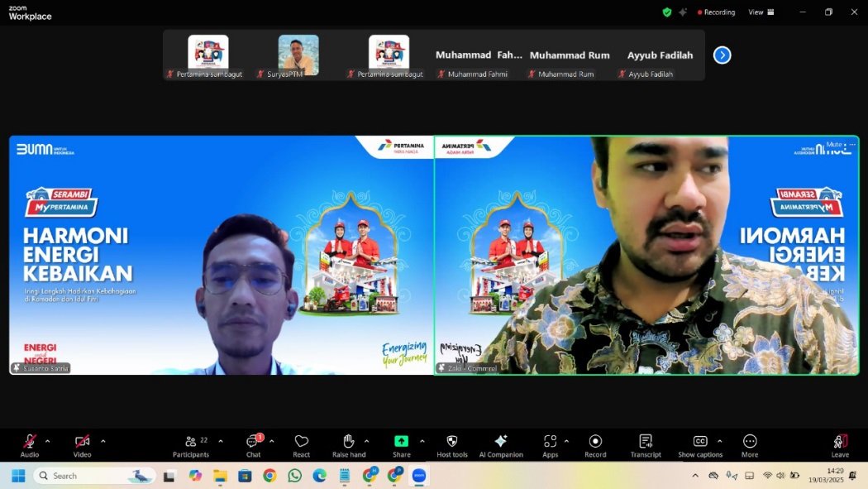Click the green Share screen icon
The width and height of the screenshot is (868, 489).
coord(401,443)
